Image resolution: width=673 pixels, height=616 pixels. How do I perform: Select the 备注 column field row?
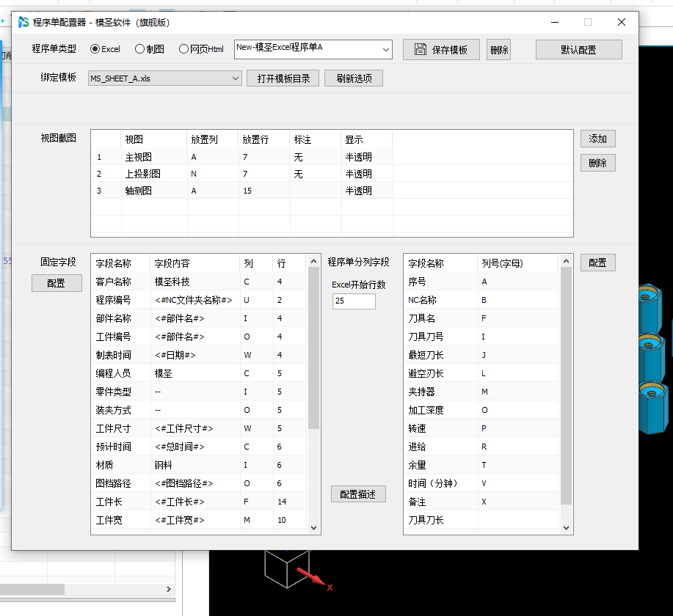(482, 502)
